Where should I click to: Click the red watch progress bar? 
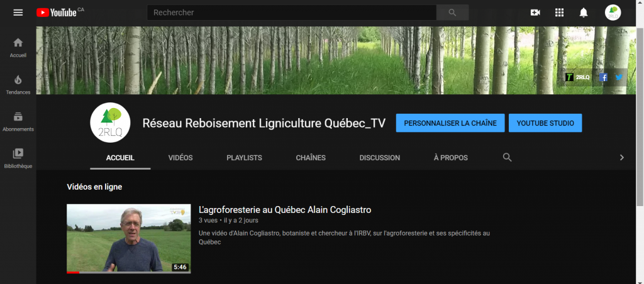[x=73, y=272]
